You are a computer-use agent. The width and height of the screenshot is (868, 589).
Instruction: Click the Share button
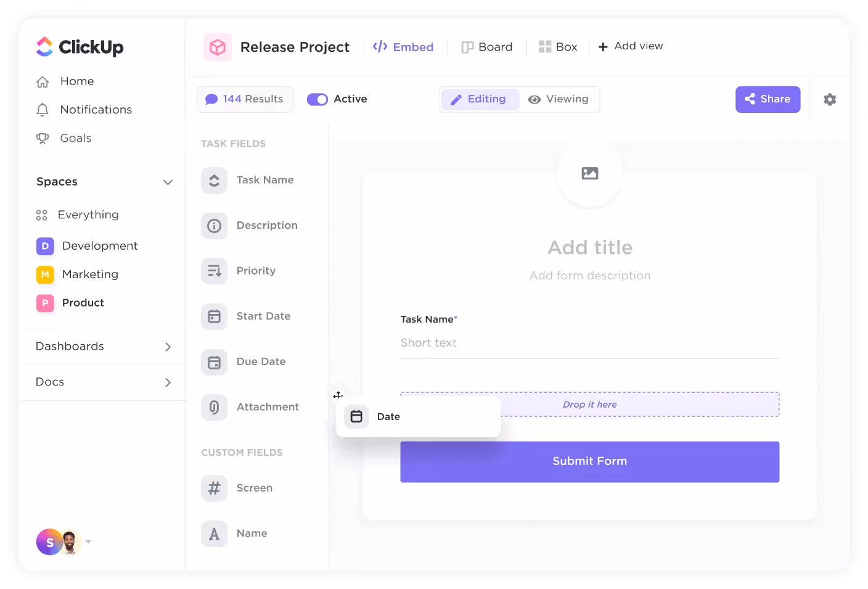768,99
